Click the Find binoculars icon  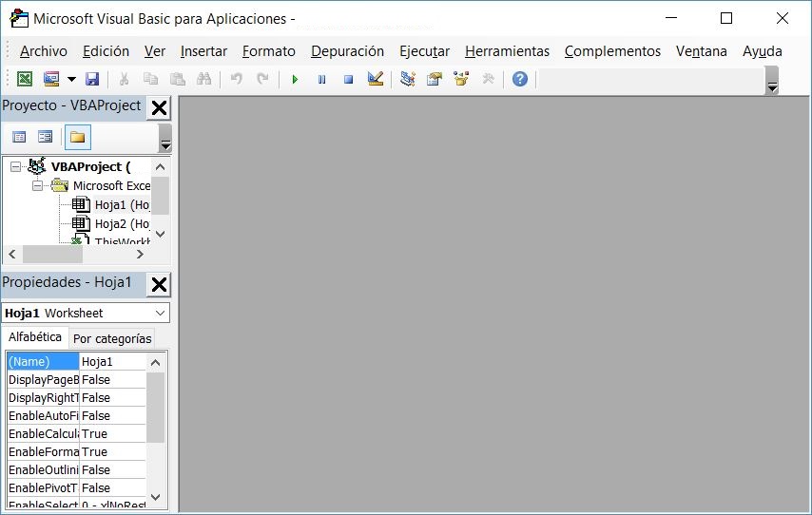(204, 79)
